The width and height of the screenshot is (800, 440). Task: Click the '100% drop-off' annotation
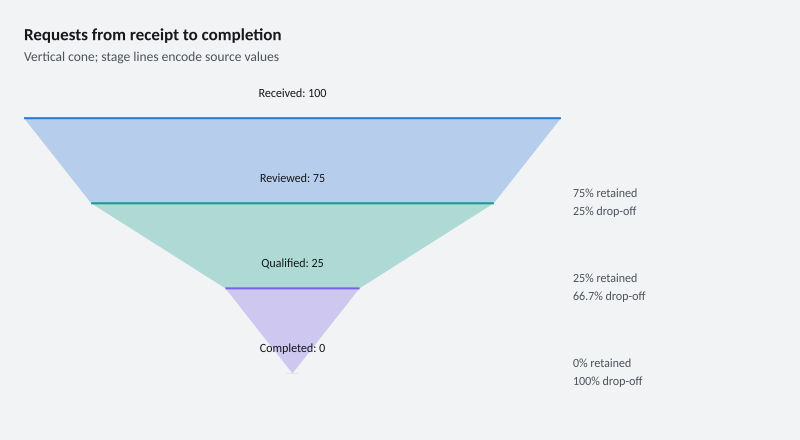click(607, 381)
